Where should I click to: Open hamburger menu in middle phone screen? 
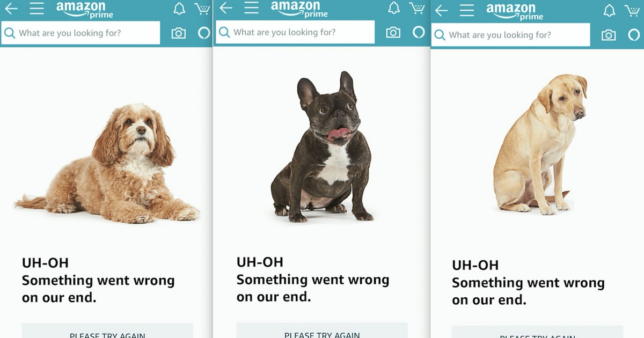pos(251,8)
